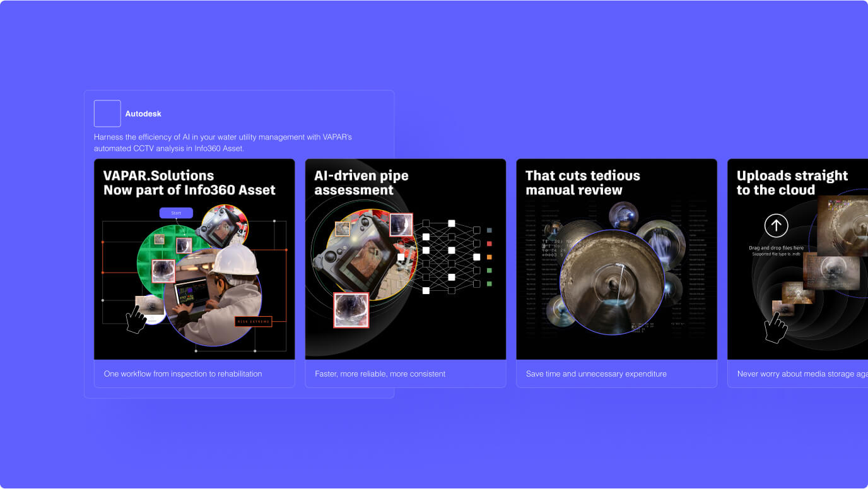Click the large red-bordered pipe thumbnail below the camera

(x=351, y=310)
